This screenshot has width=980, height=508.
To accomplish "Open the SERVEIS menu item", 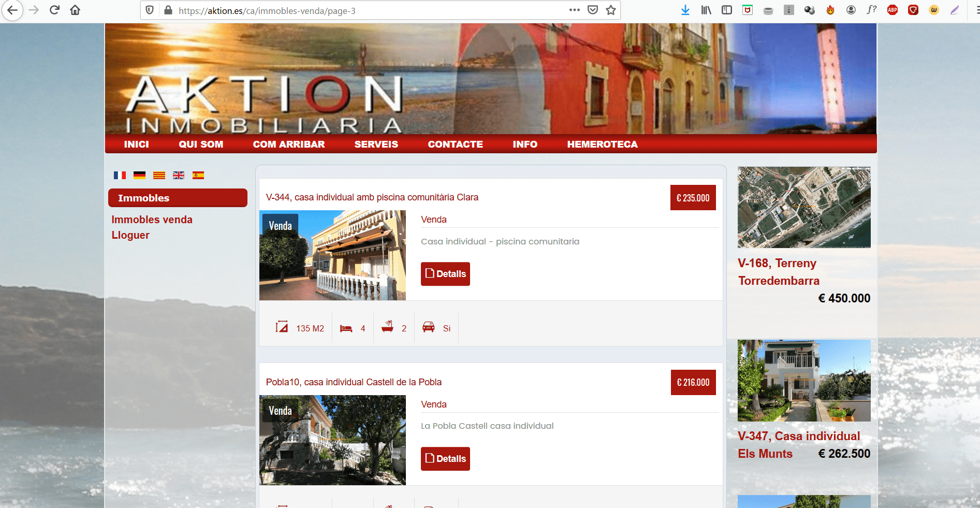I will pos(376,144).
